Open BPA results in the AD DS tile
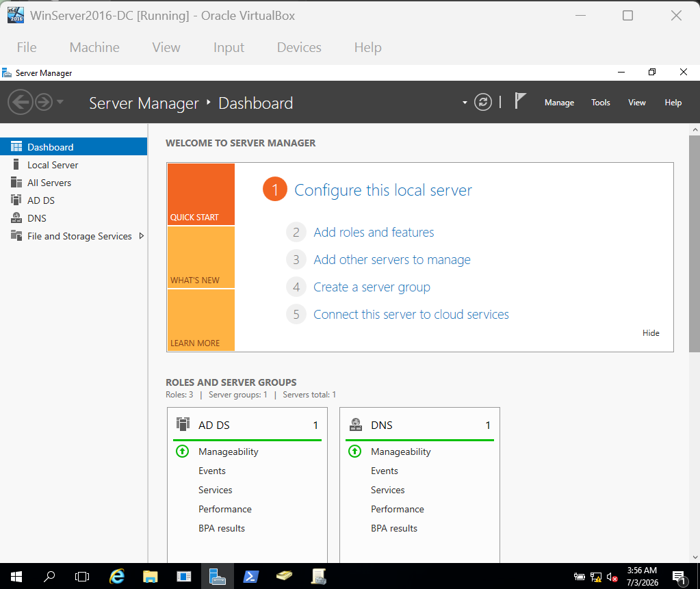The width and height of the screenshot is (700, 589). (222, 528)
